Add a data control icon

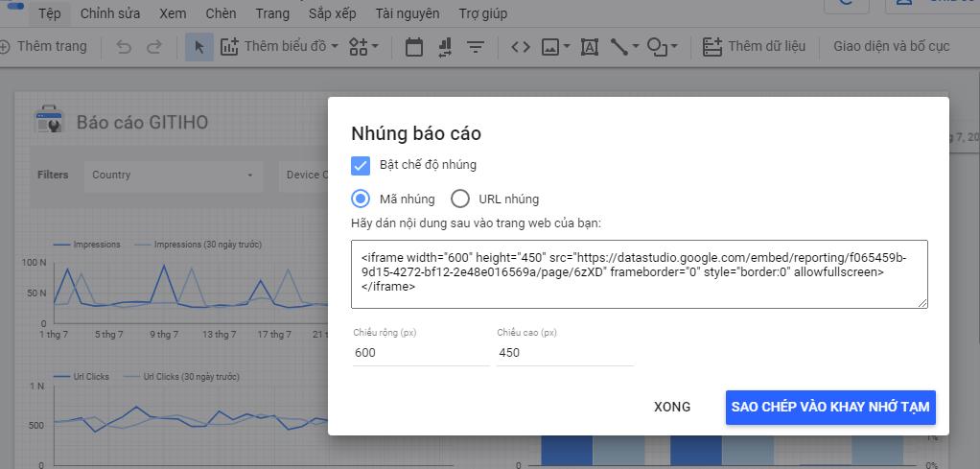pyautogui.click(x=445, y=47)
